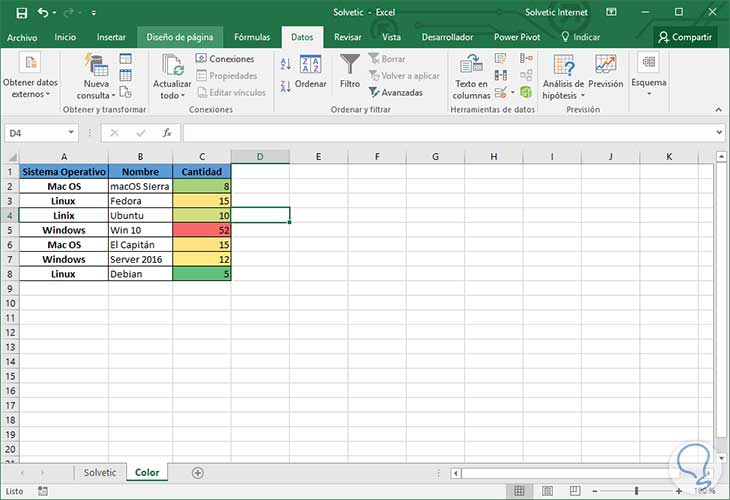Add a new sheet with plus icon
This screenshot has height=500, width=730.
pyautogui.click(x=197, y=473)
